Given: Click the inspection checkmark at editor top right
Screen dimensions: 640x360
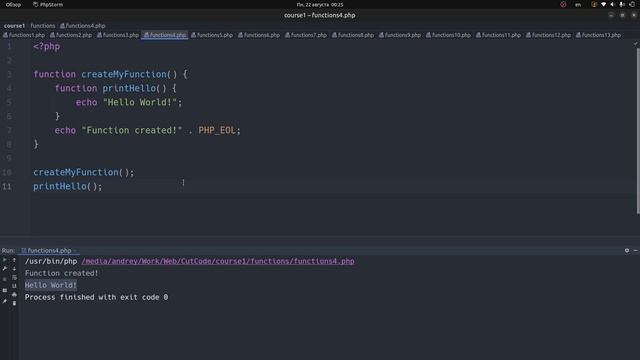Looking at the screenshot, I should [636, 44].
